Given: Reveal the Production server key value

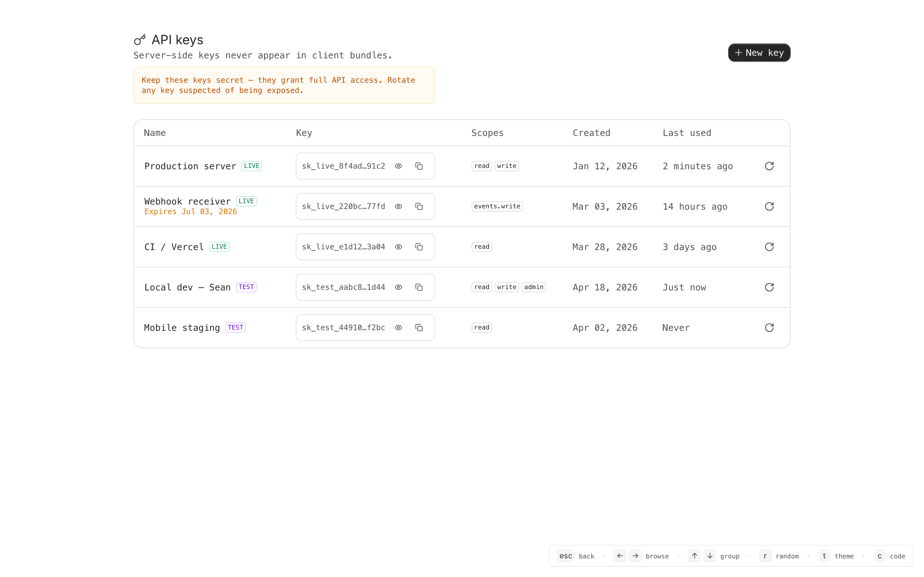Looking at the screenshot, I should click(x=398, y=166).
